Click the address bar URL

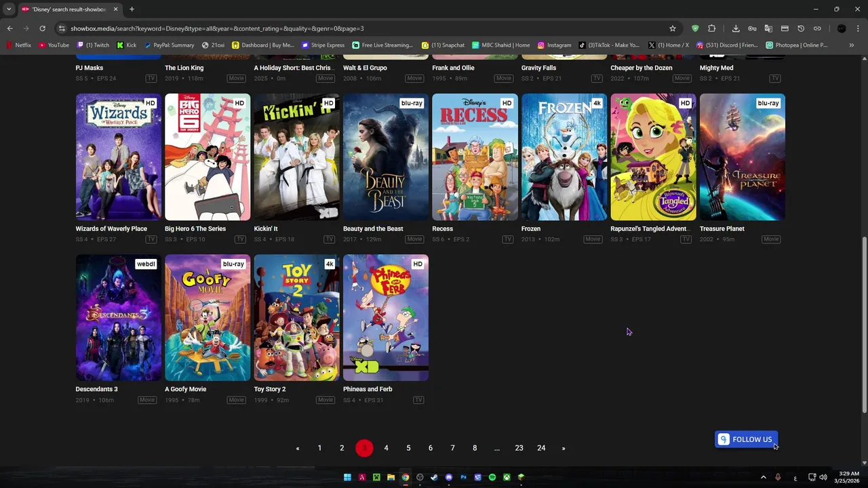217,28
